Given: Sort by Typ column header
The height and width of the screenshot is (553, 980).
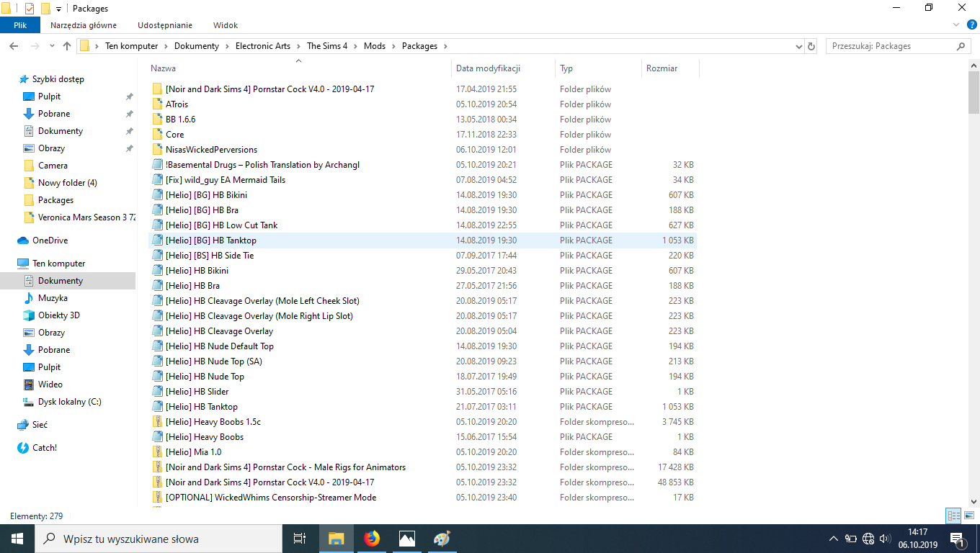Looking at the screenshot, I should click(599, 68).
